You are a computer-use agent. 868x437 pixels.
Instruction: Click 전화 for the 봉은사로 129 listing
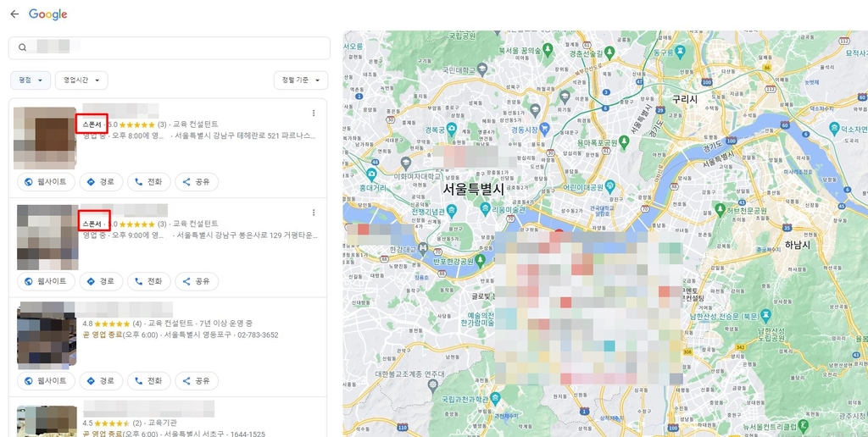(x=149, y=281)
